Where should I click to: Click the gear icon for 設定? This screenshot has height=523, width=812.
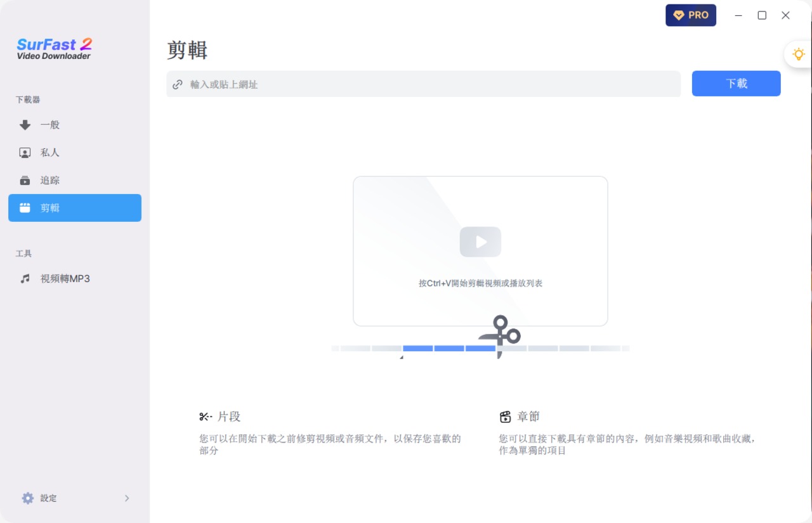pyautogui.click(x=27, y=498)
